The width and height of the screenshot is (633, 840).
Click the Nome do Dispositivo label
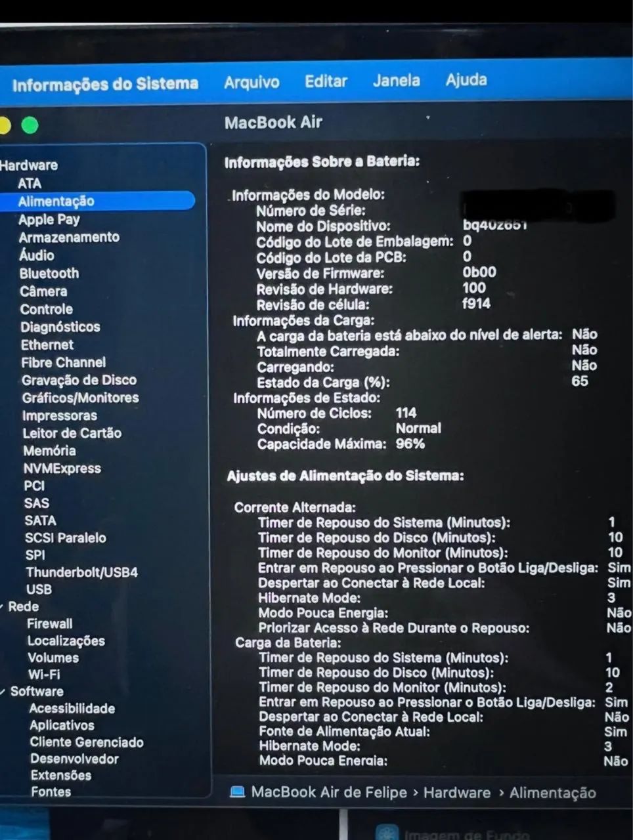pos(323,226)
